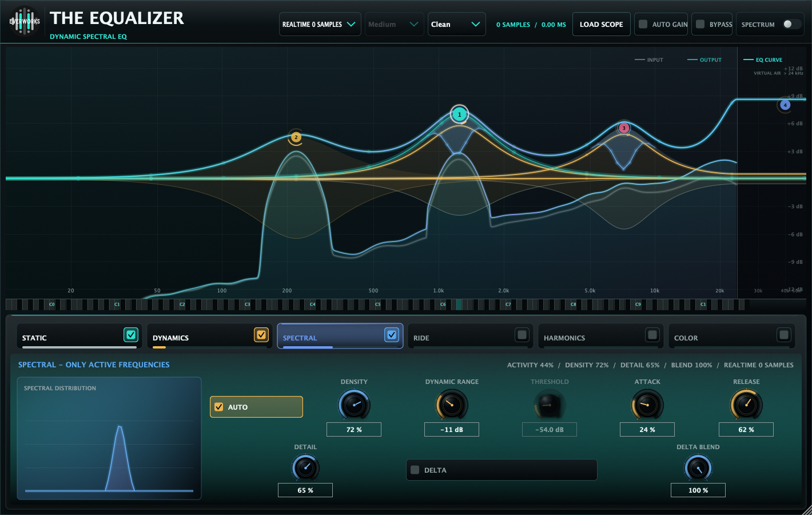The image size is (812, 515).
Task: Toggle the Spectrum switch
Action: (791, 24)
